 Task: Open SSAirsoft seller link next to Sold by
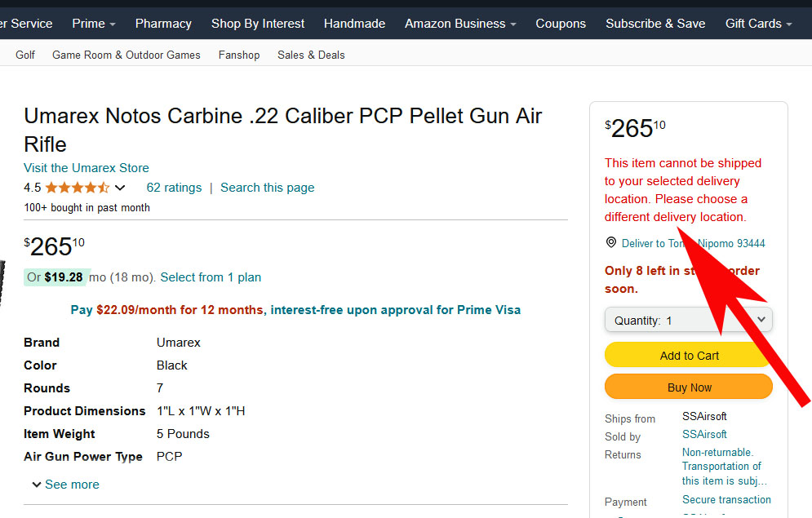pos(704,434)
